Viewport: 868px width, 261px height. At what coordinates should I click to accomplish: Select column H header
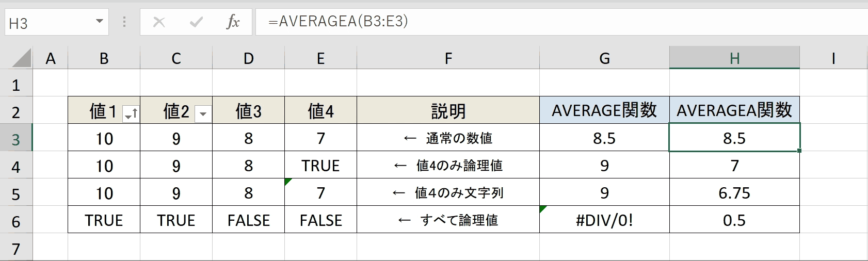tap(734, 58)
